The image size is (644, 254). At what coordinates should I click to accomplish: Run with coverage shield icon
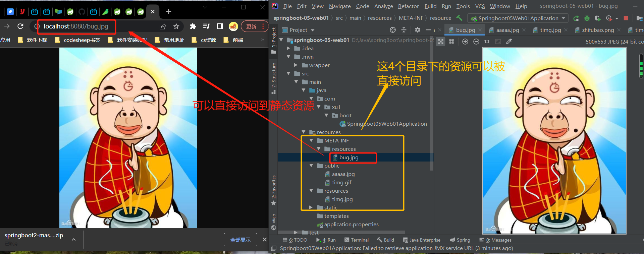597,18
